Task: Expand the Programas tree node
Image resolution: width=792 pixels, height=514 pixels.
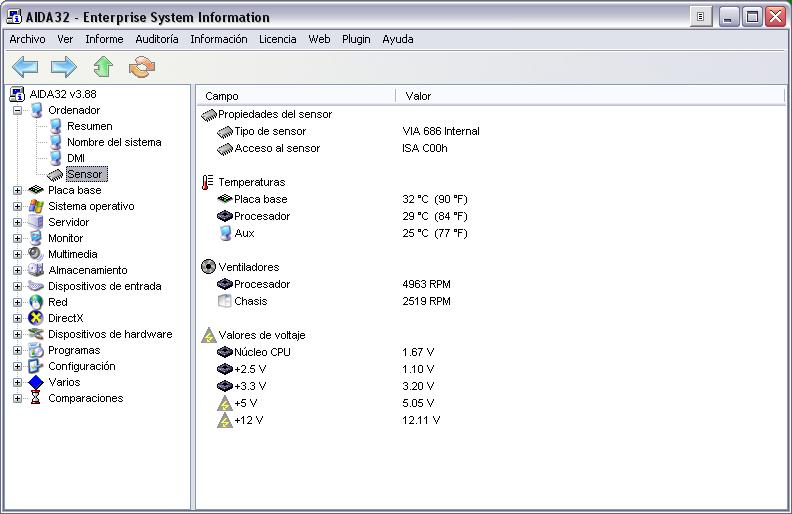Action: click(x=17, y=350)
